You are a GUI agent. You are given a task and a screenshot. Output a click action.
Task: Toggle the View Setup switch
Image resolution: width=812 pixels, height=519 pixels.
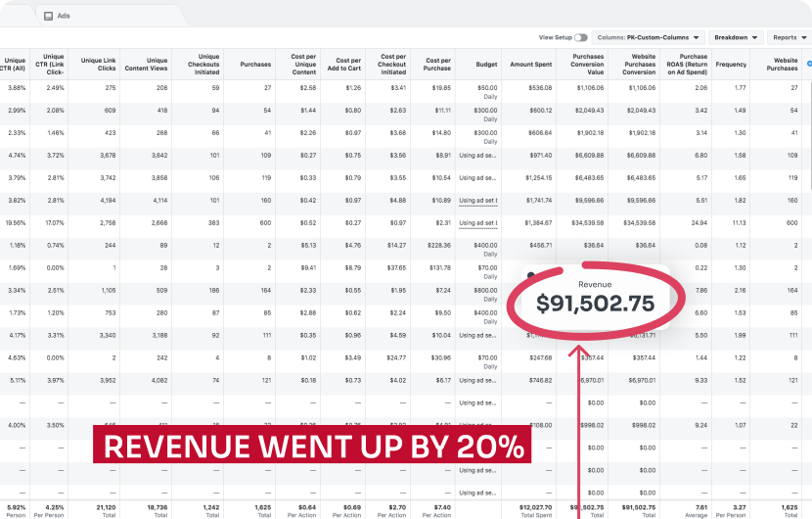581,37
